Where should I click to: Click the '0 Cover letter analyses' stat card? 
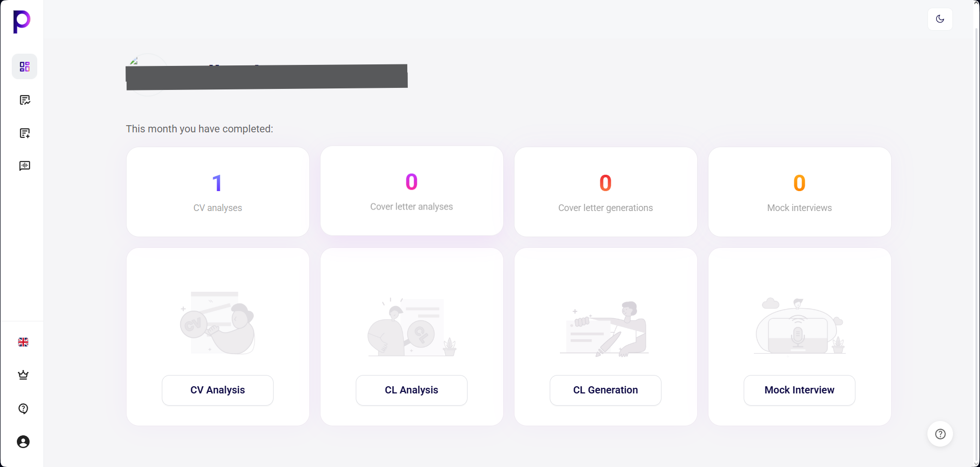click(411, 191)
